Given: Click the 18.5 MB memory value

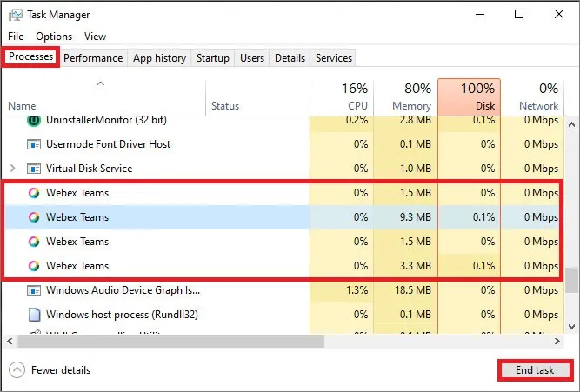Looking at the screenshot, I should [x=413, y=290].
